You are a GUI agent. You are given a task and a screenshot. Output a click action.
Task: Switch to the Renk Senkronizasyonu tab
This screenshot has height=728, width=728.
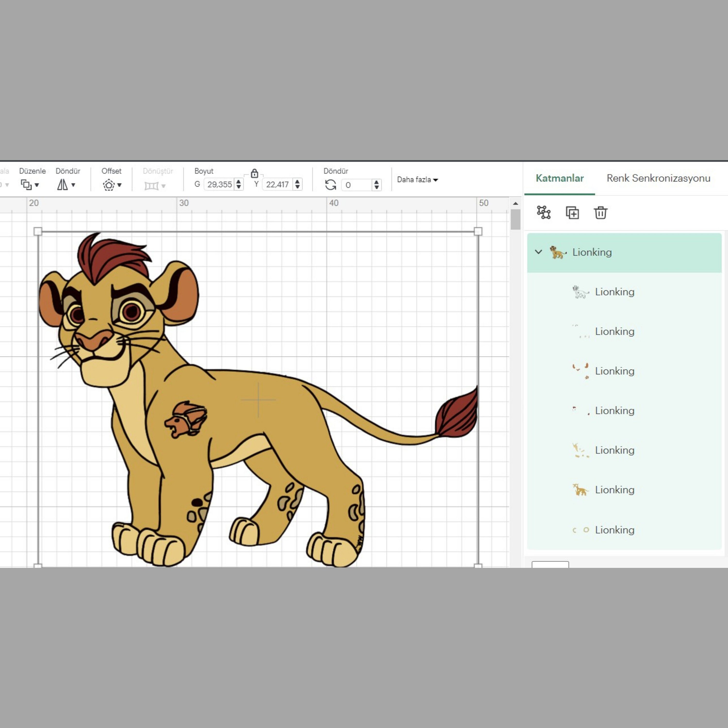[x=658, y=178]
